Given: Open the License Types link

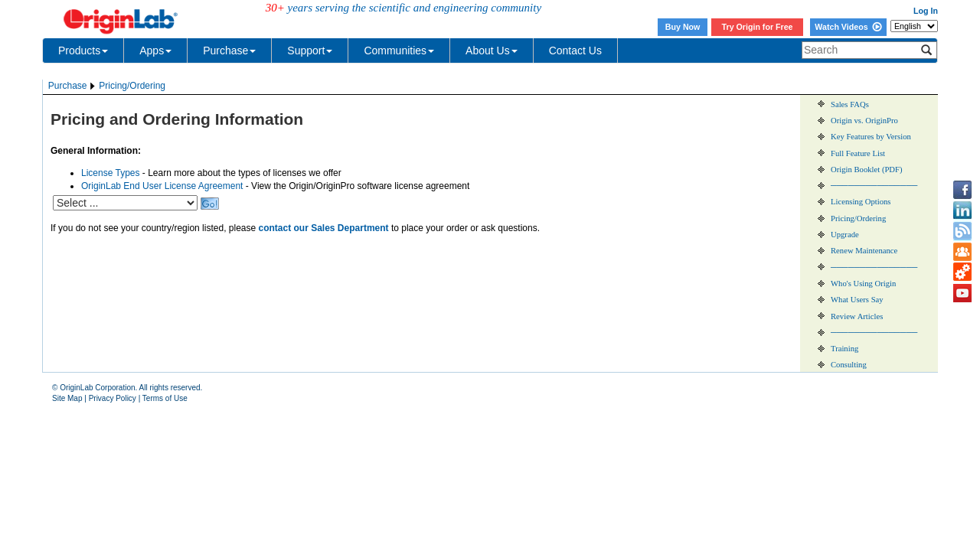Looking at the screenshot, I should point(110,173).
